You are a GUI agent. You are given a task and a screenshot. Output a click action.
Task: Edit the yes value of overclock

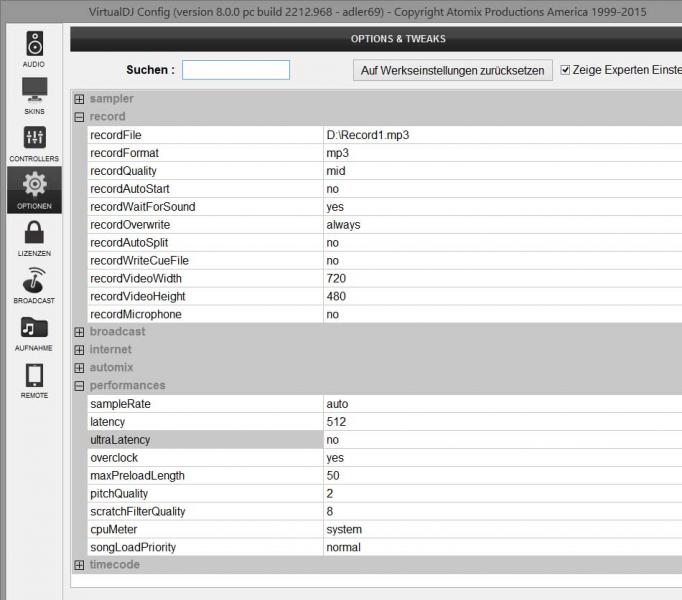(335, 458)
